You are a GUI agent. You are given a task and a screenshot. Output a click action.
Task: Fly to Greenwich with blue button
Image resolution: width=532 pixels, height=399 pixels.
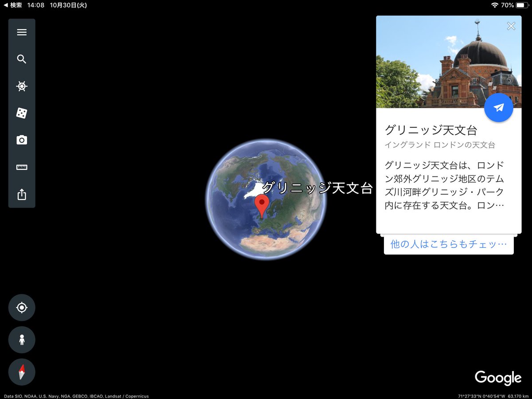click(x=499, y=108)
